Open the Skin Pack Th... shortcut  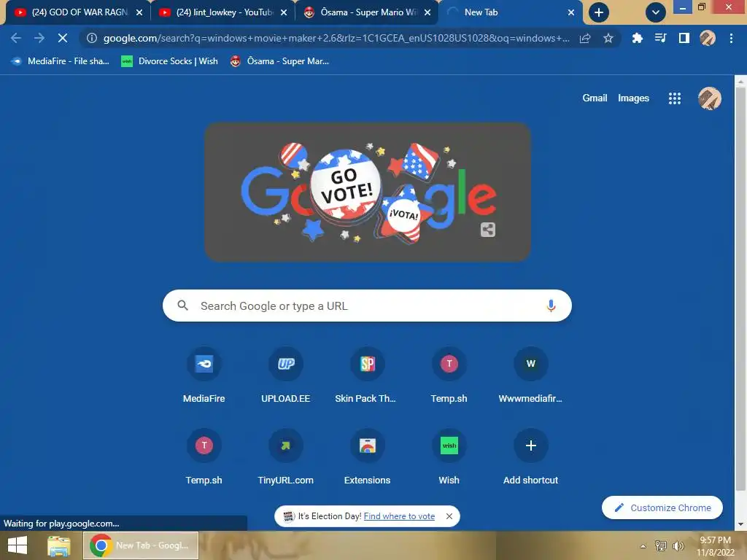[368, 376]
